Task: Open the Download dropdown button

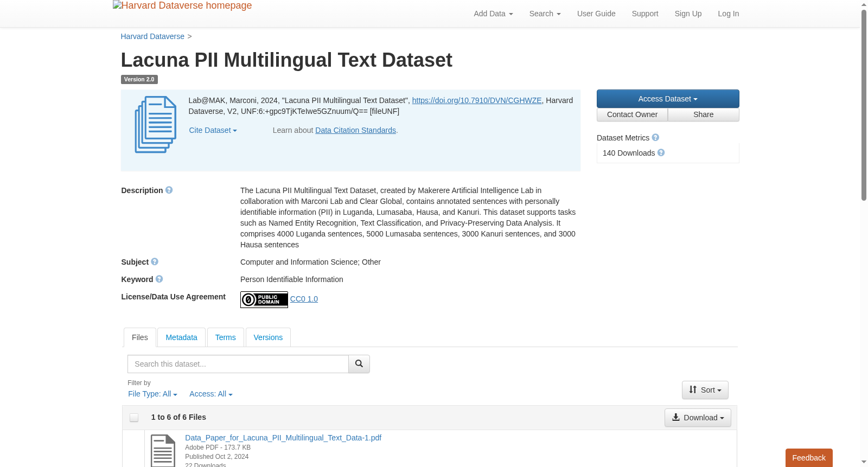Action: 698,418
